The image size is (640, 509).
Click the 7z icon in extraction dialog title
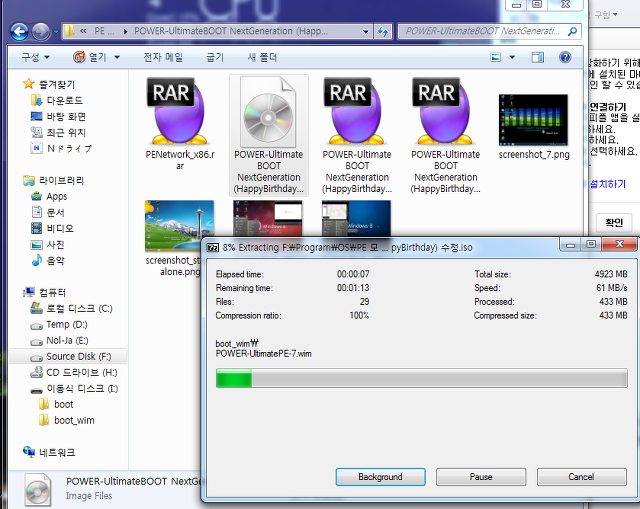(x=213, y=248)
